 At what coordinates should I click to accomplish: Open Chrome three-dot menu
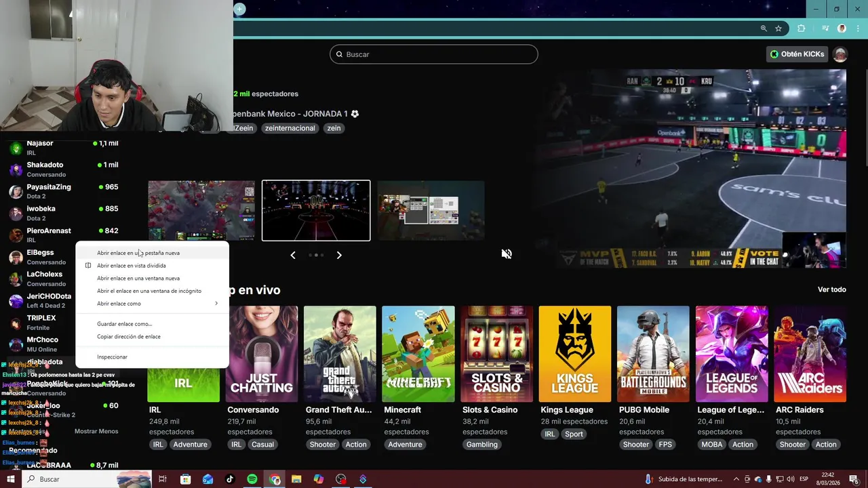coord(858,28)
